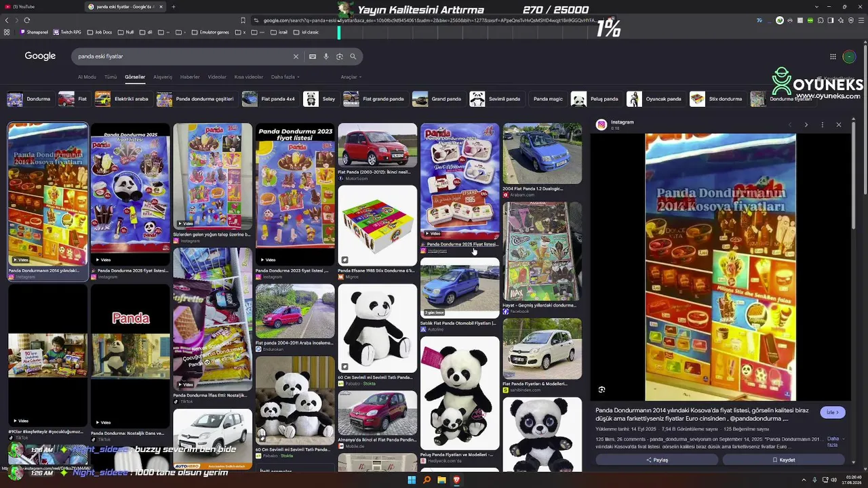The width and height of the screenshot is (868, 488).
Task: Filter results by the 'Stix dondurma' chip
Action: 717,99
